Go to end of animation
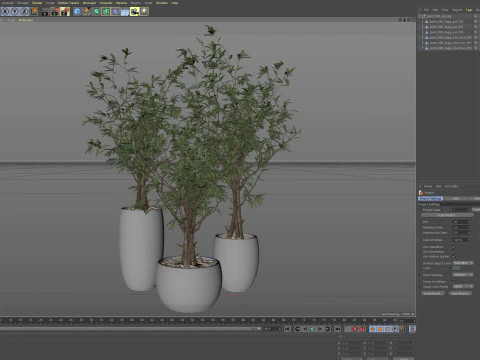This screenshot has width=480, height=360. [x=337, y=329]
